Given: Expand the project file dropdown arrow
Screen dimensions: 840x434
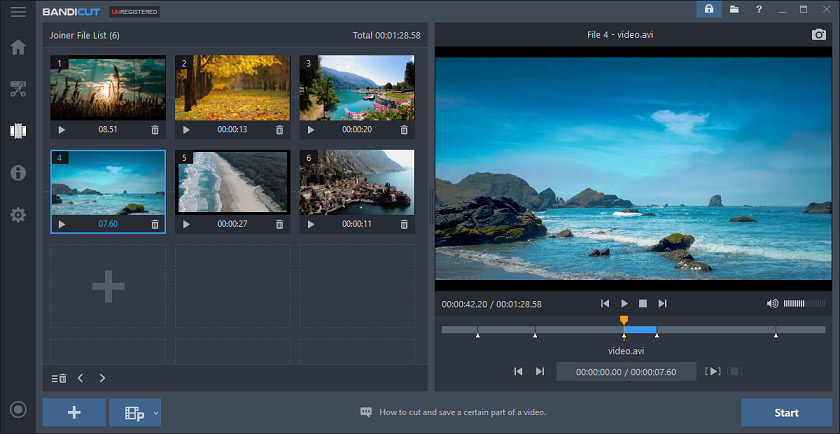Looking at the screenshot, I should tap(156, 413).
